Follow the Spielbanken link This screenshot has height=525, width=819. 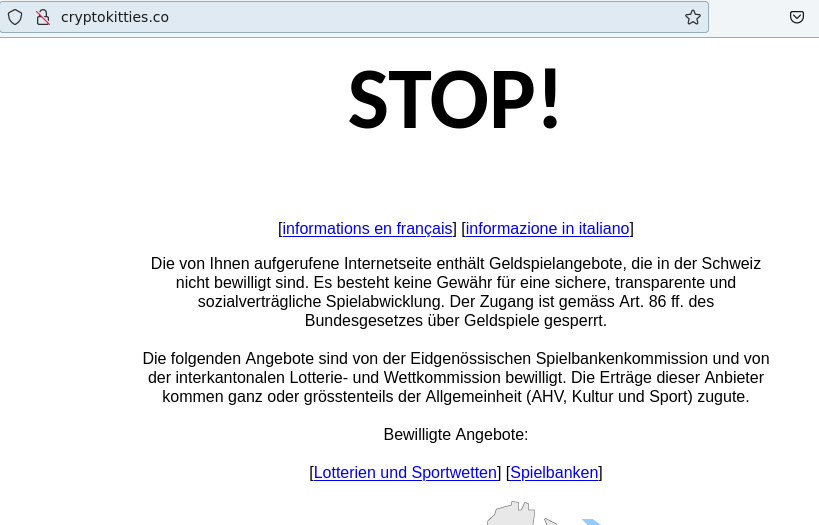(554, 473)
